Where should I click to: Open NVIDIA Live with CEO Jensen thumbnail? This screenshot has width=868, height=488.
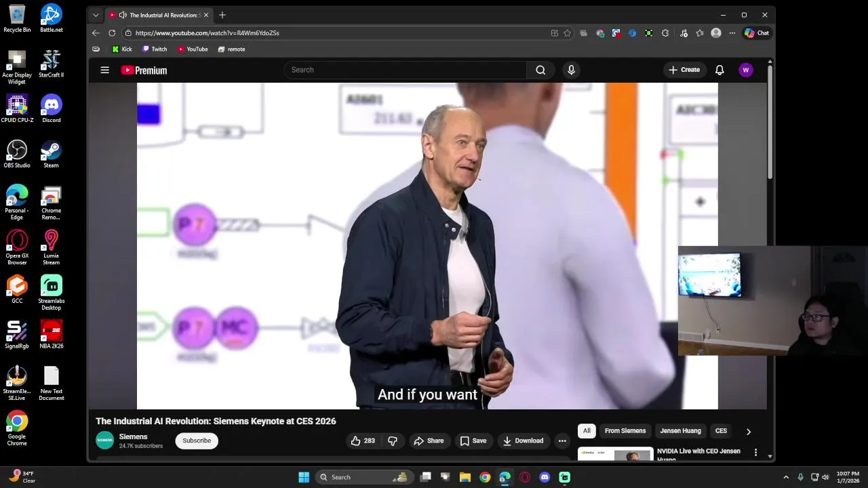point(616,454)
